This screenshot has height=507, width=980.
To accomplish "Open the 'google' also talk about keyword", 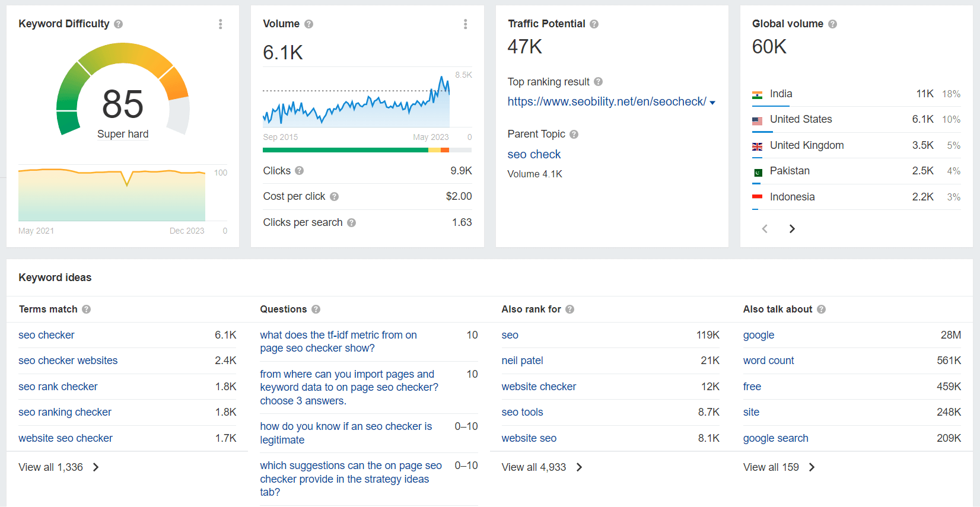I will click(759, 335).
